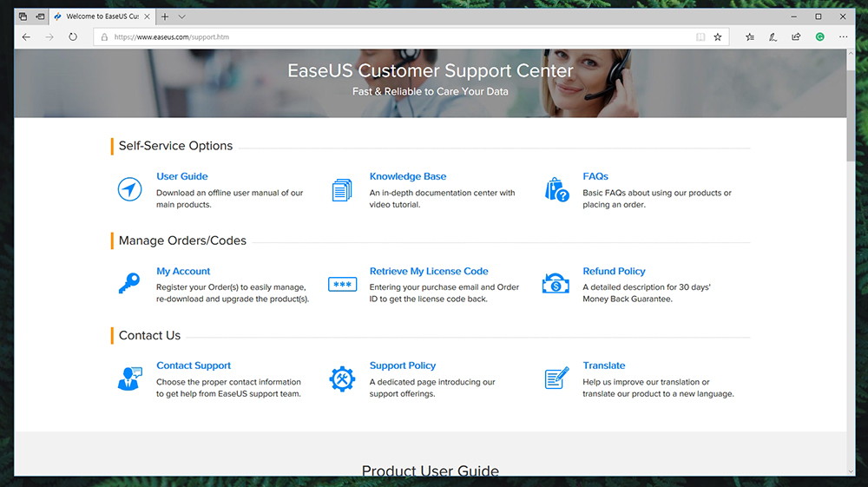Click the Refund Policy money icon
868x487 pixels.
pos(556,283)
